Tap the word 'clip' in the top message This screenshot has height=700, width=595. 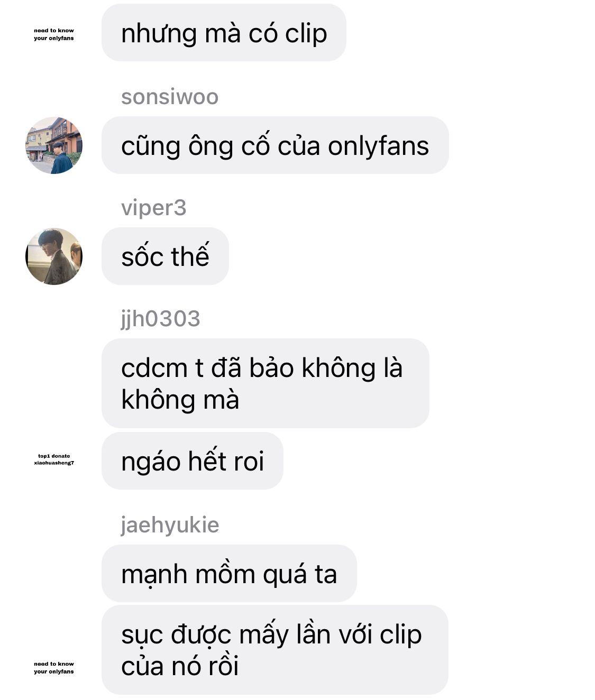point(306,34)
